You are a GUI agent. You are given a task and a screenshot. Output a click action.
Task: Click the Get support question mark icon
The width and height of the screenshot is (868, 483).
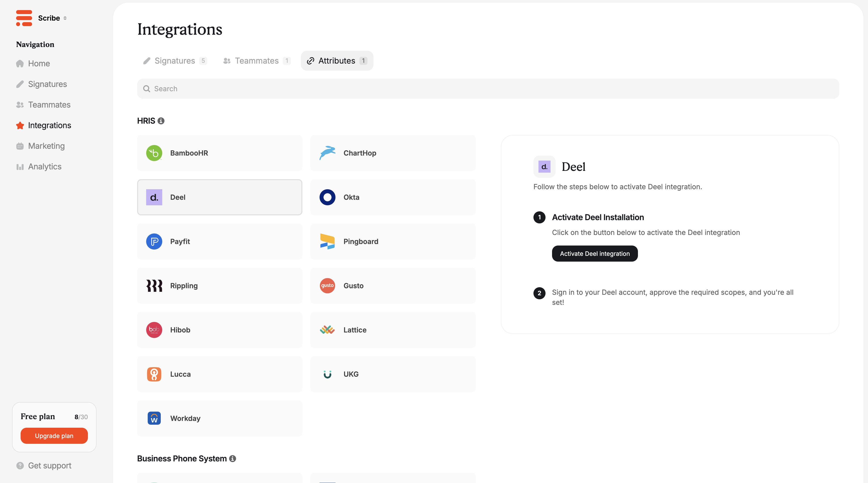[x=20, y=465]
